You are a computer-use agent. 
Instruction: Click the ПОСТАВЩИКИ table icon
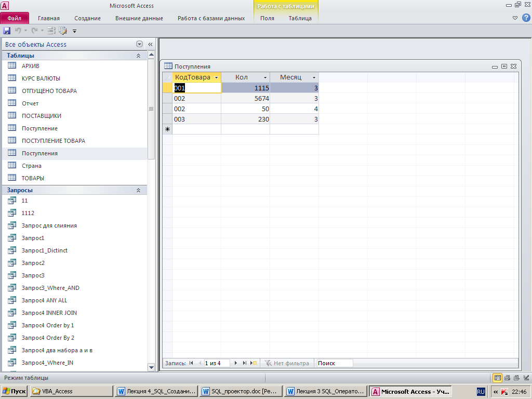tap(12, 115)
